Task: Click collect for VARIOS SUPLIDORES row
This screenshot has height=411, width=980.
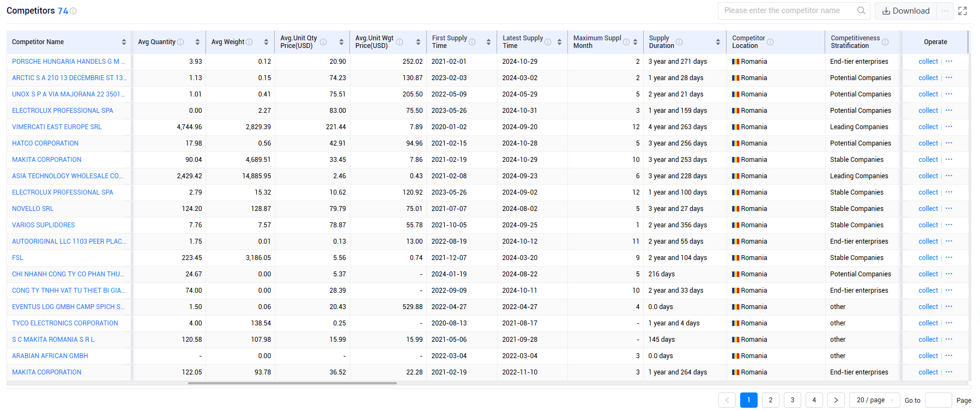Action: pos(928,225)
